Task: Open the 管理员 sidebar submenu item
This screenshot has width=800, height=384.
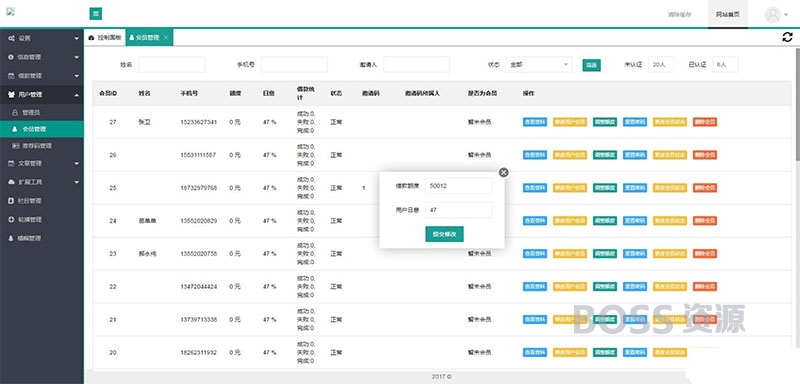Action: [42, 112]
